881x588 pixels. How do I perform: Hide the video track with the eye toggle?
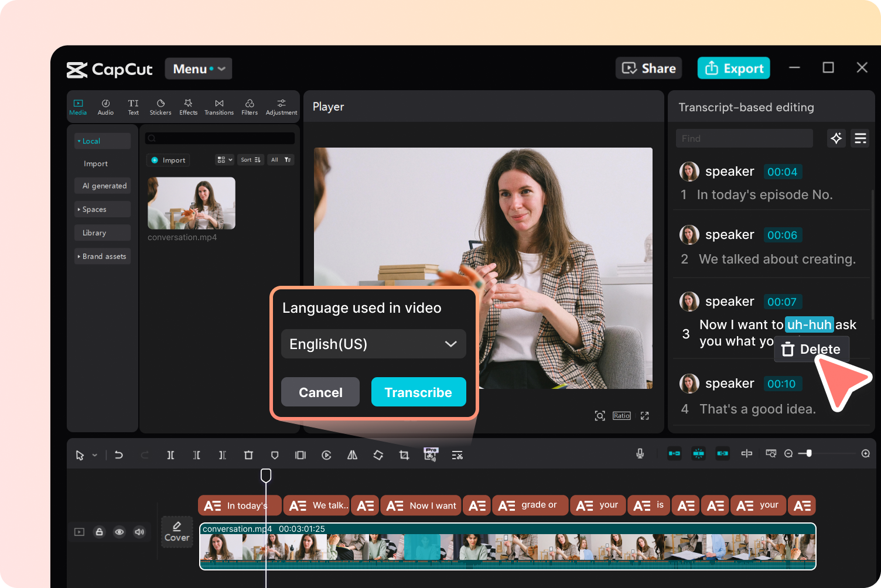119,532
